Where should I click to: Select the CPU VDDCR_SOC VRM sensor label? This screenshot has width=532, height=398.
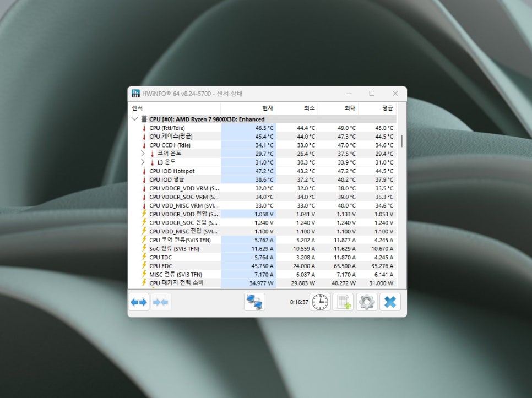[184, 197]
